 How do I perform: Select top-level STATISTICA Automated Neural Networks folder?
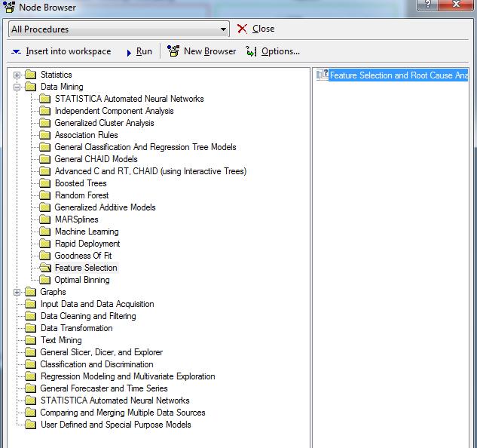click(115, 400)
